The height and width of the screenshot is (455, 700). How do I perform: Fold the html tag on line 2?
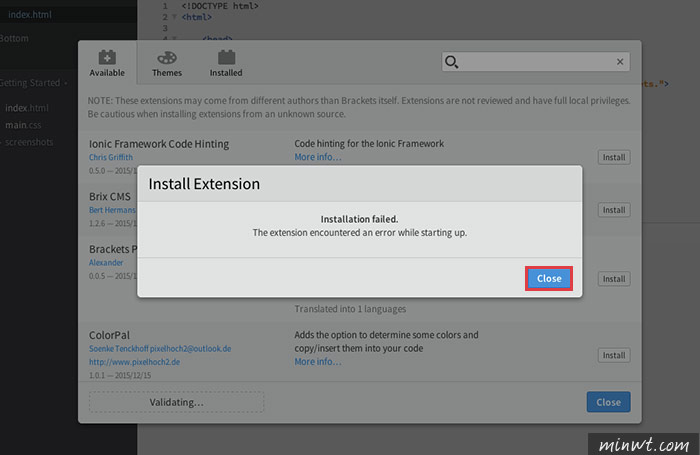(x=175, y=17)
